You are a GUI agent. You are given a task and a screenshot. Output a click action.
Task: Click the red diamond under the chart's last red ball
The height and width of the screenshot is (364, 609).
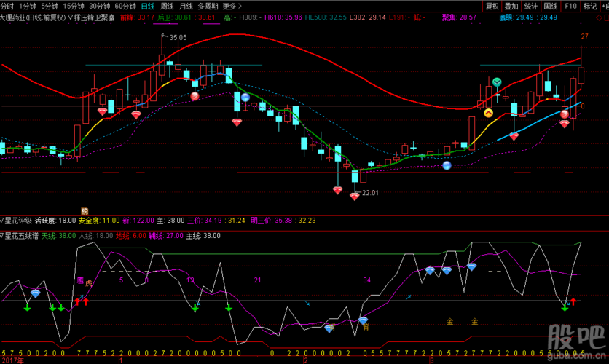pyautogui.click(x=565, y=124)
